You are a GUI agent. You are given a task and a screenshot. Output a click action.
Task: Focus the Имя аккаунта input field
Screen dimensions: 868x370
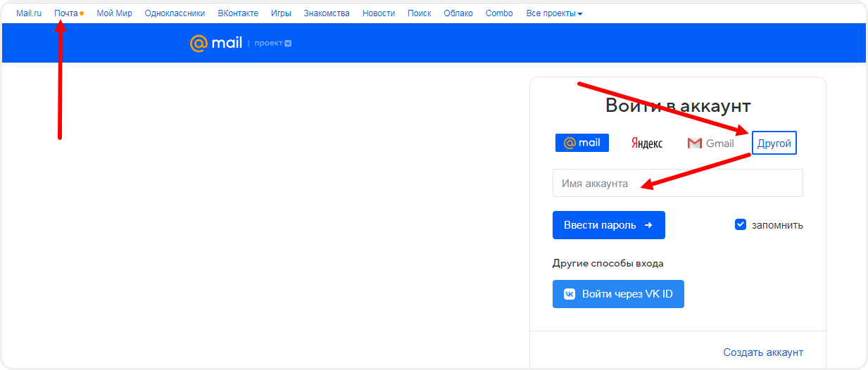point(677,183)
